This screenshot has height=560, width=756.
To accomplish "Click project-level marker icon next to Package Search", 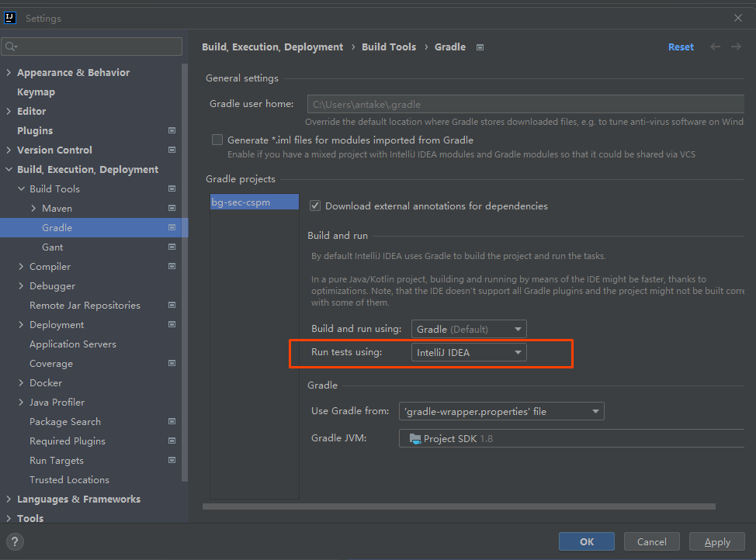I will pyautogui.click(x=172, y=421).
